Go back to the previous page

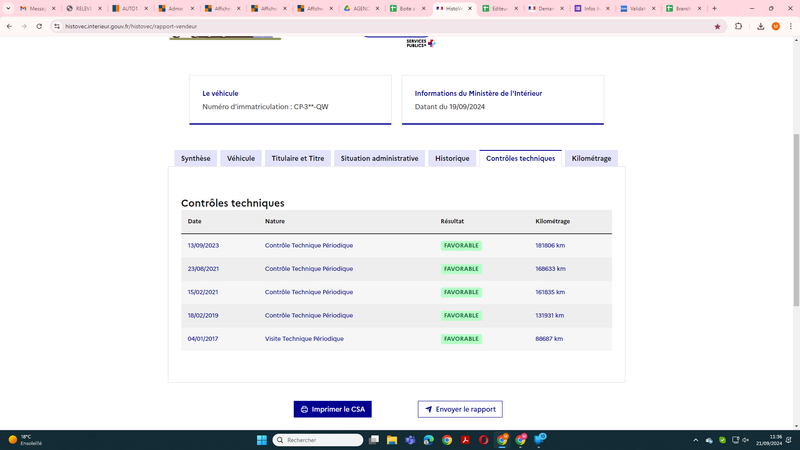point(9,27)
